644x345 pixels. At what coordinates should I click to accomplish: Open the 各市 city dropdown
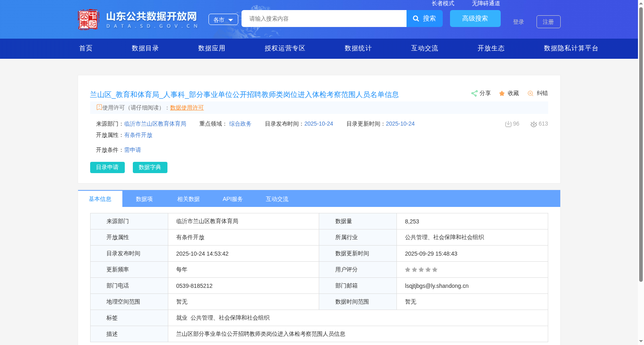(223, 19)
